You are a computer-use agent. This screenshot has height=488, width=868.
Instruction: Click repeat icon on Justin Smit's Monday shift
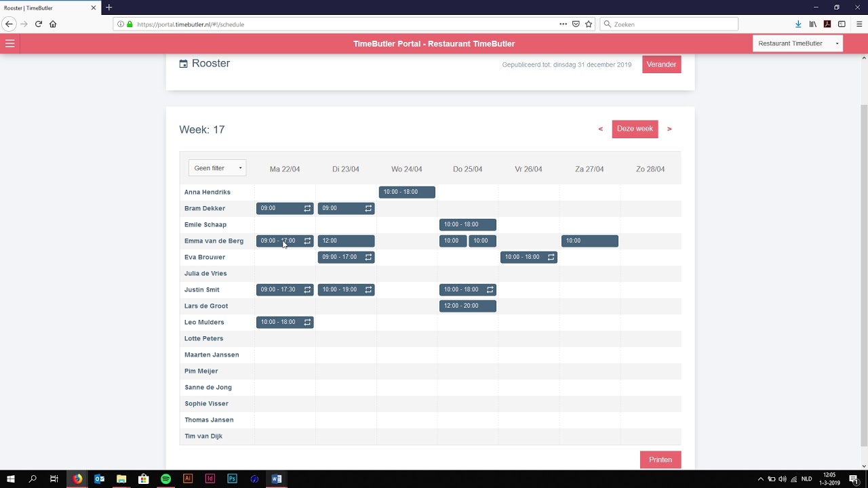[307, 289]
